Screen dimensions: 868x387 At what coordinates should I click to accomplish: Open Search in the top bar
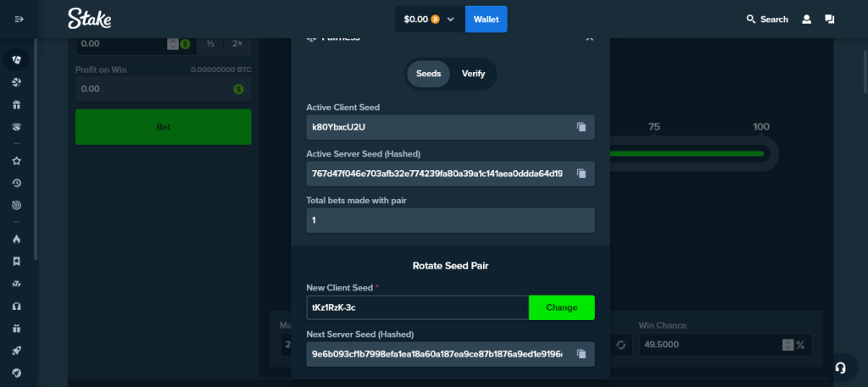[x=767, y=19]
